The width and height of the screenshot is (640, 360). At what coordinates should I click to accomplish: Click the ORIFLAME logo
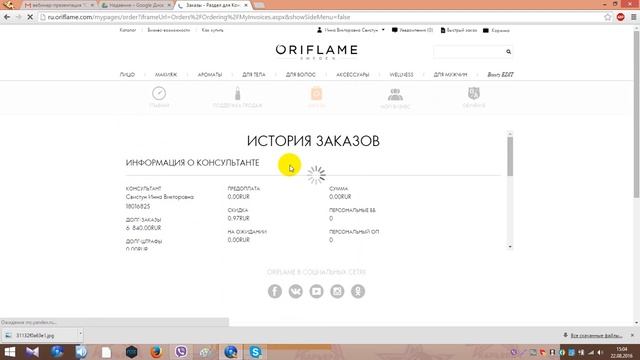point(316,52)
